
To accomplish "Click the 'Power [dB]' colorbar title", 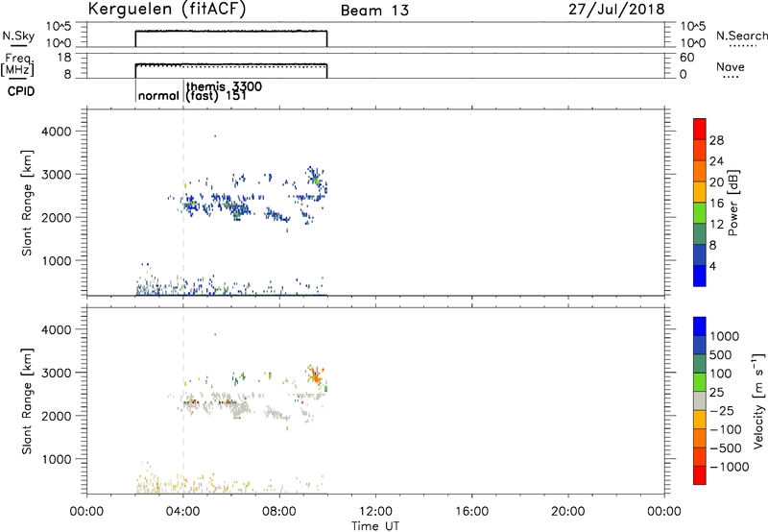I will point(732,203).
